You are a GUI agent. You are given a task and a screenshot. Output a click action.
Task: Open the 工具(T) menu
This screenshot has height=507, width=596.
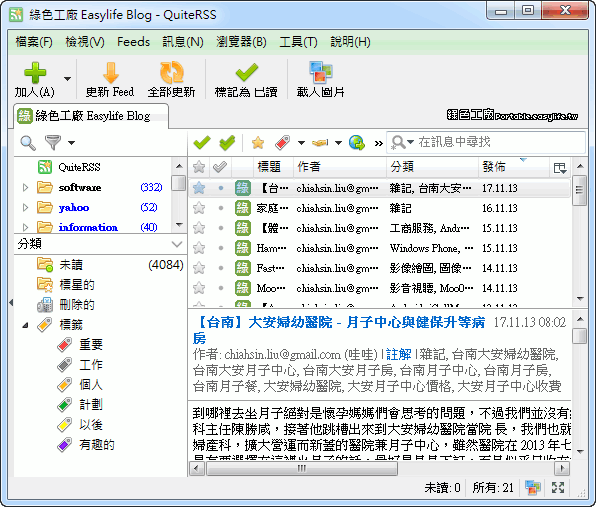[x=298, y=42]
